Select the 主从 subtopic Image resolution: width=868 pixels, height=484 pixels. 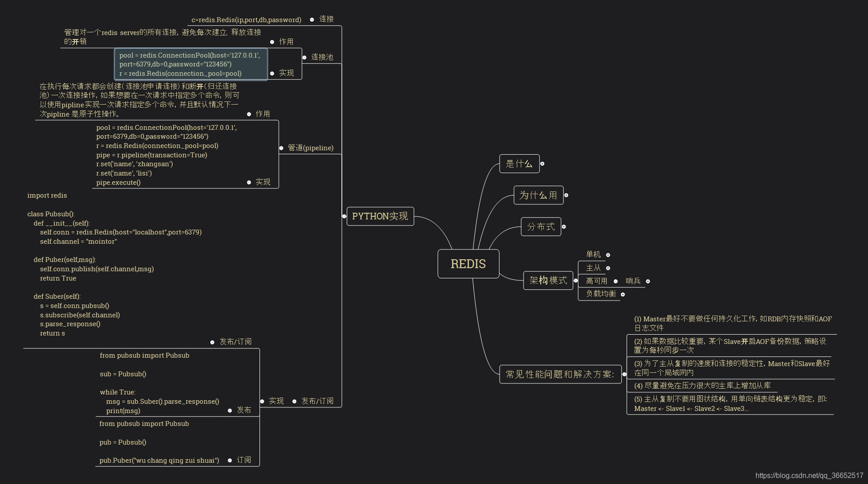(593, 268)
